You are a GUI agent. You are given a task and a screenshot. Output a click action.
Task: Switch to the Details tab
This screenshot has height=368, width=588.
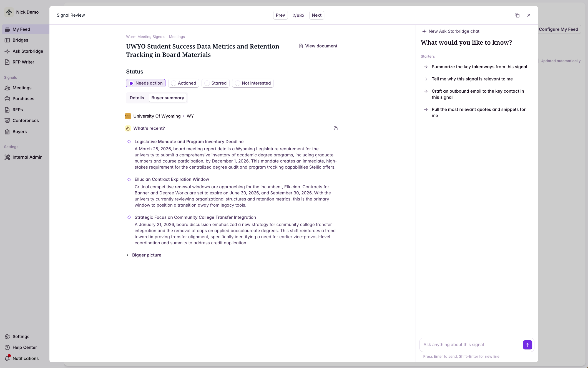point(137,98)
